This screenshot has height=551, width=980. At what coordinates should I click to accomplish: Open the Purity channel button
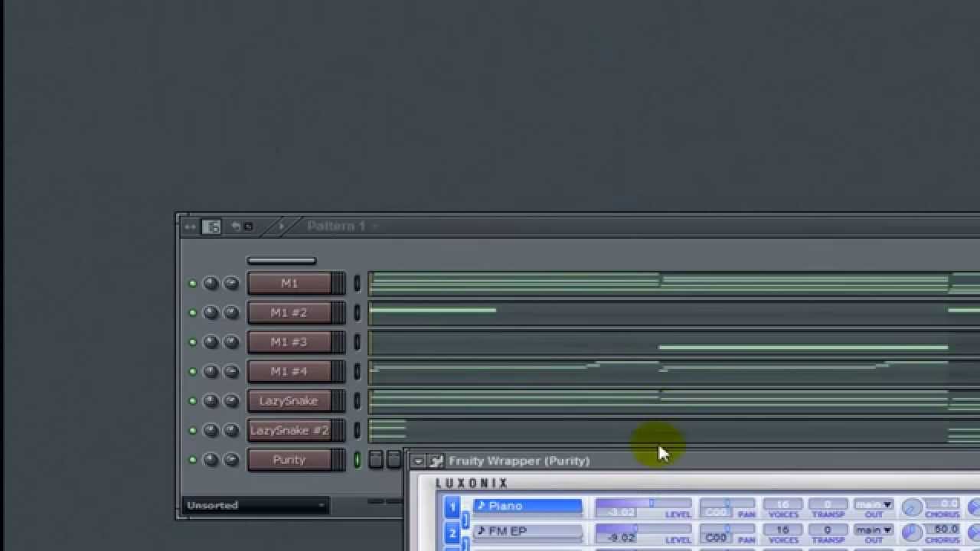point(289,460)
